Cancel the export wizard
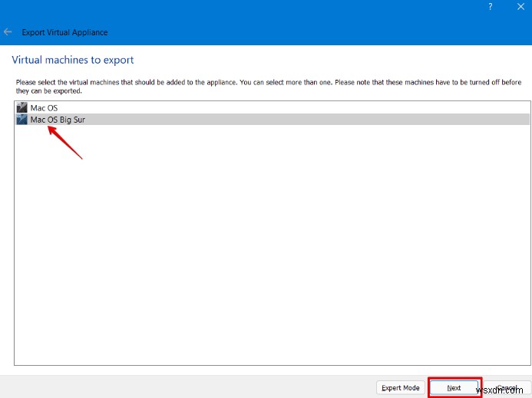 (507, 387)
